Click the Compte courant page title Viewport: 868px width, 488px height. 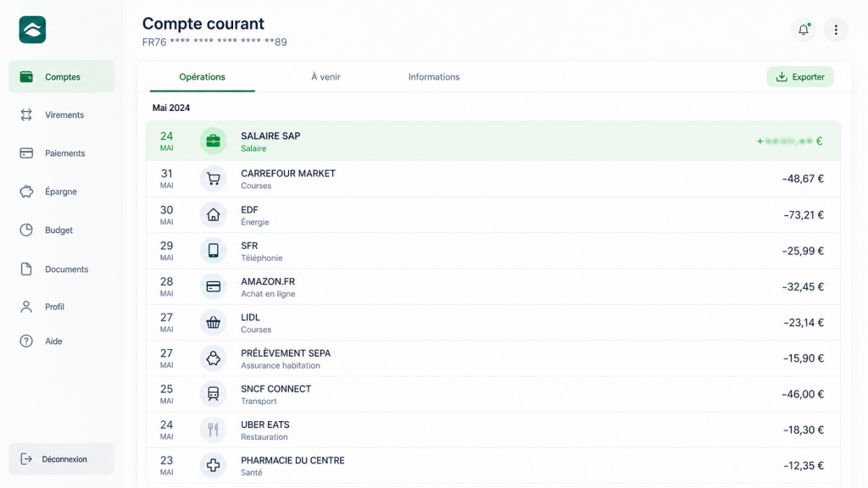[x=203, y=23]
